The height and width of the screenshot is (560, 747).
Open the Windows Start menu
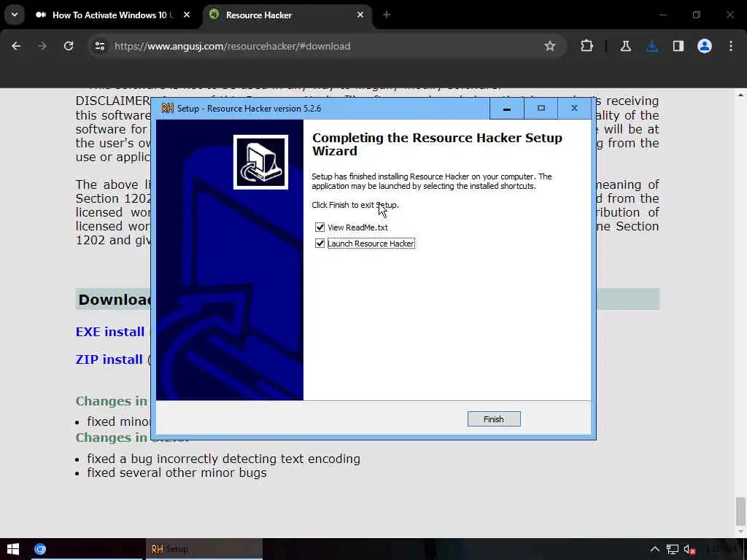pyautogui.click(x=13, y=549)
